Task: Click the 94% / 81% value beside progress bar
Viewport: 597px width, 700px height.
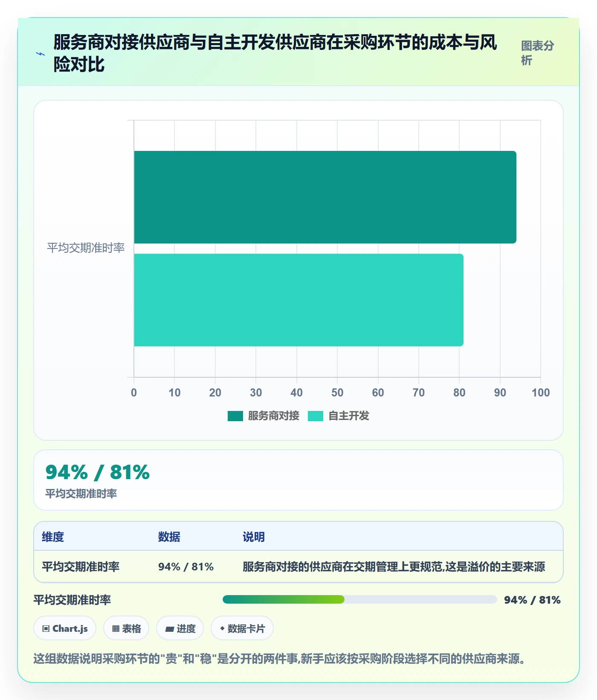Action: 532,600
